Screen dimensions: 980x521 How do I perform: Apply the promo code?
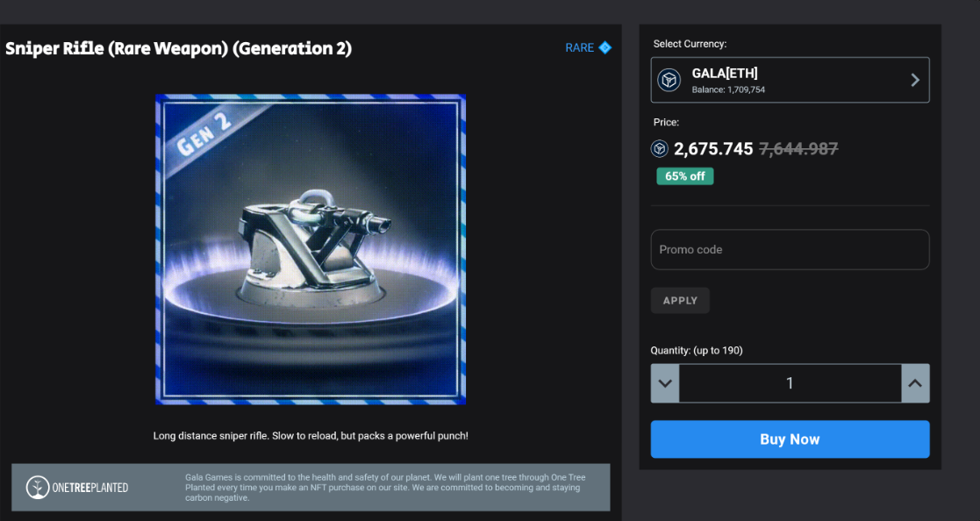[680, 301]
